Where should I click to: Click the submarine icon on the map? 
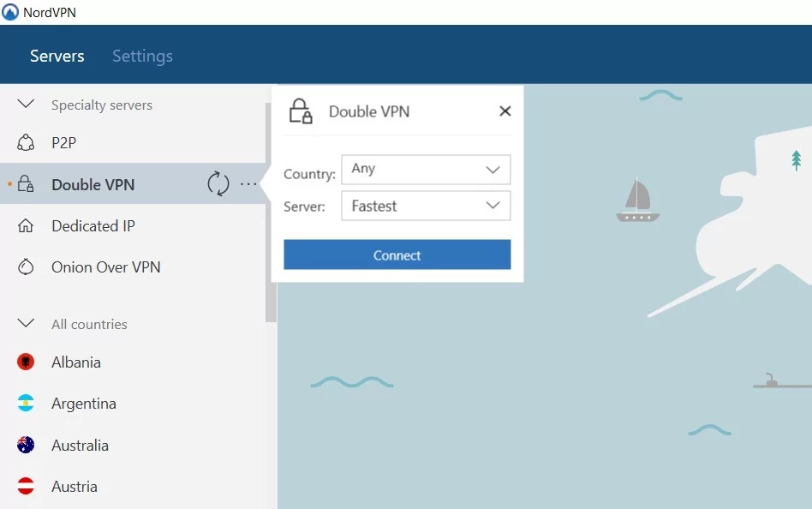[x=782, y=381]
